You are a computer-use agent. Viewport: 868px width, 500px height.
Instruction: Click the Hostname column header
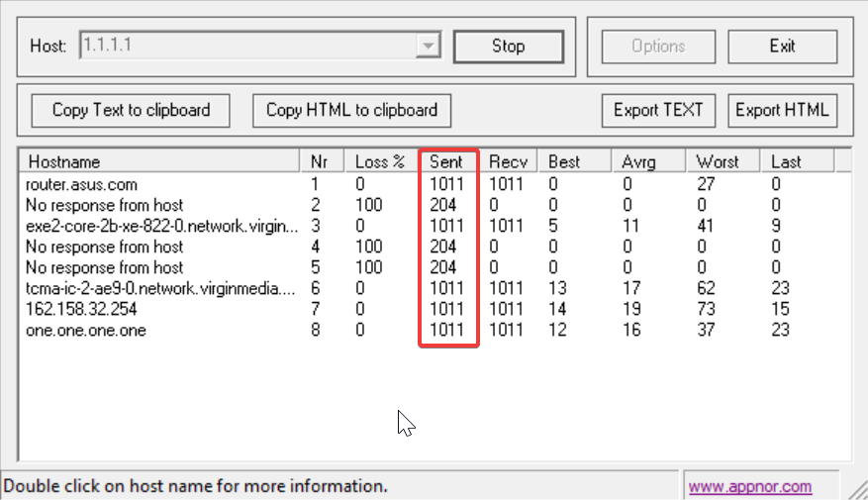tap(158, 161)
